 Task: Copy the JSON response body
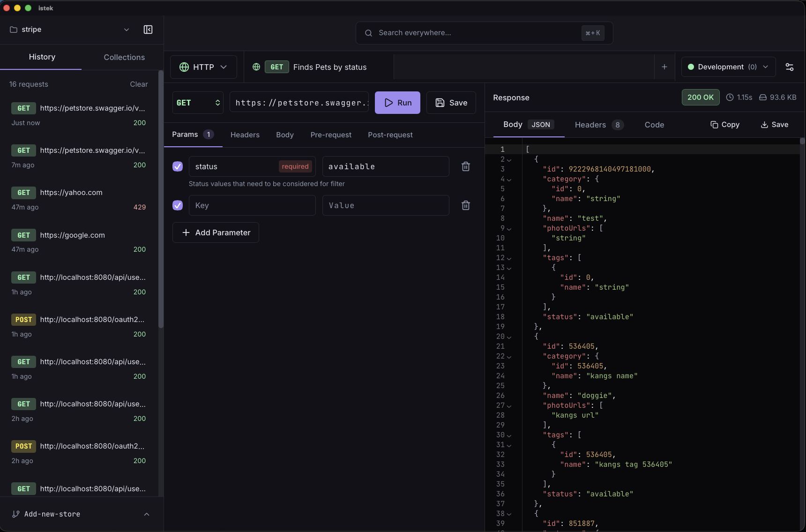coord(725,125)
